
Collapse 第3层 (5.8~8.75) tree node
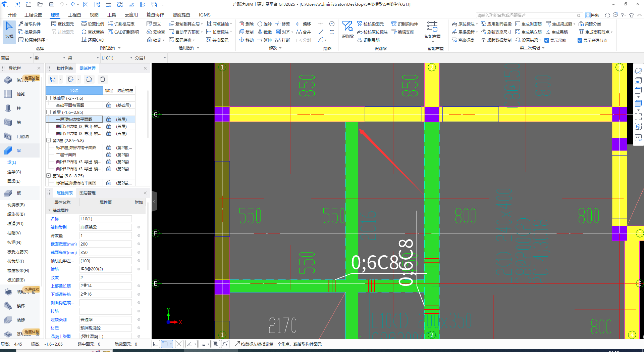coord(49,176)
